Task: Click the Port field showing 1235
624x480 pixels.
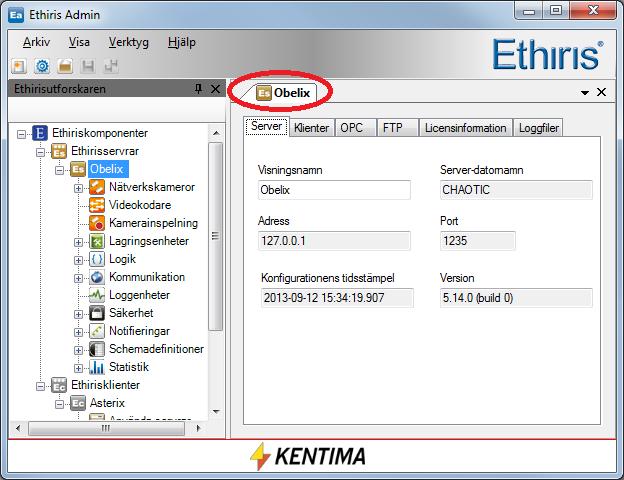Action: pos(478,241)
